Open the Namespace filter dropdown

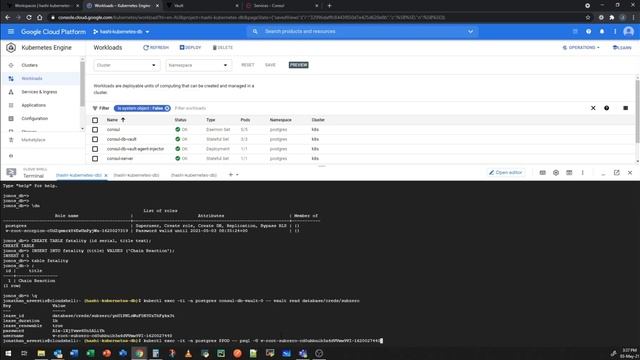pyautogui.click(x=198, y=65)
